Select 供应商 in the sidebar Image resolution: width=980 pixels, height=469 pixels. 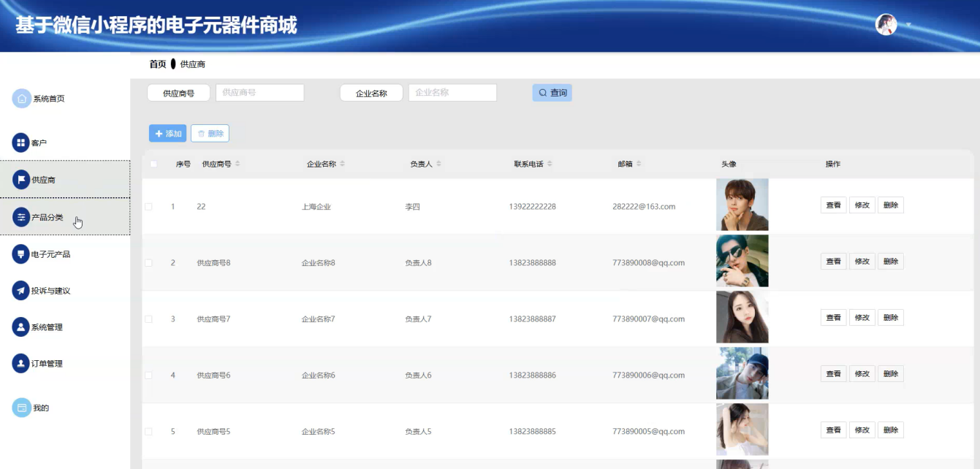[65, 180]
